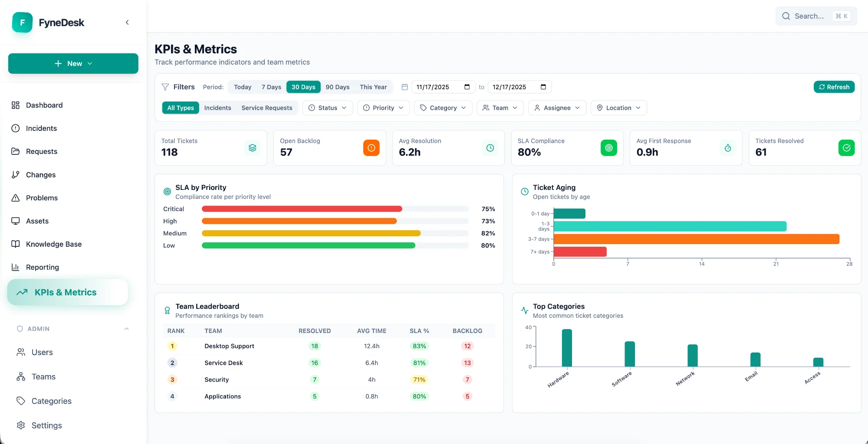
Task: Open the Settings page
Action: coord(46,425)
